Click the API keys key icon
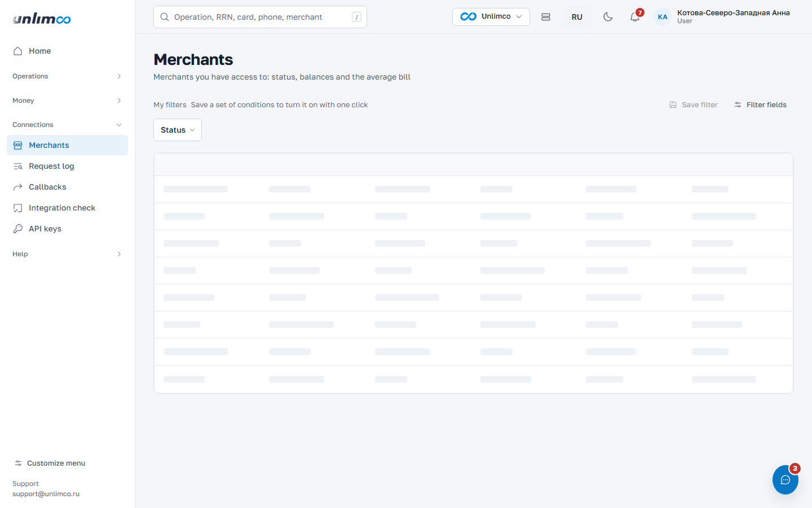Viewport: 812px width, 508px height. click(18, 229)
